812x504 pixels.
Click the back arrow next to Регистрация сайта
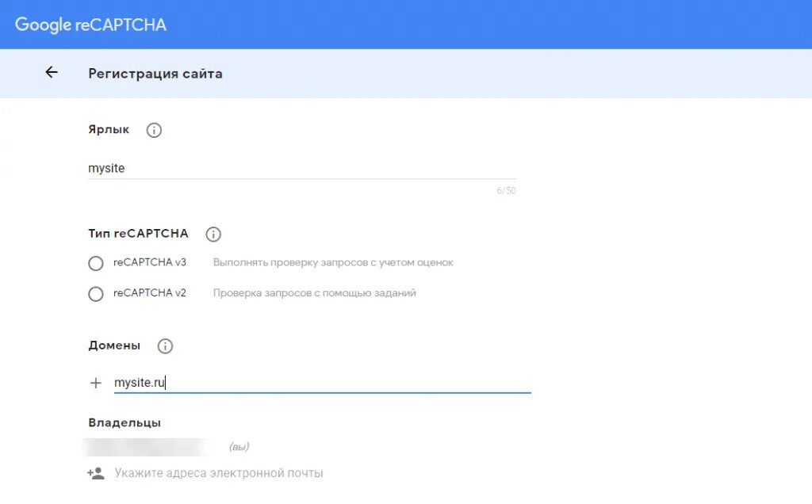[52, 73]
